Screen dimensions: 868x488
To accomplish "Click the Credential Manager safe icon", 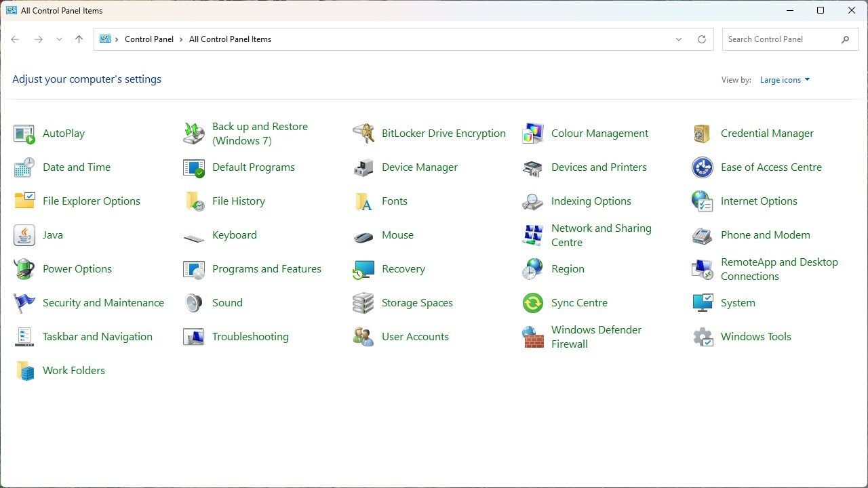I will pos(703,134).
